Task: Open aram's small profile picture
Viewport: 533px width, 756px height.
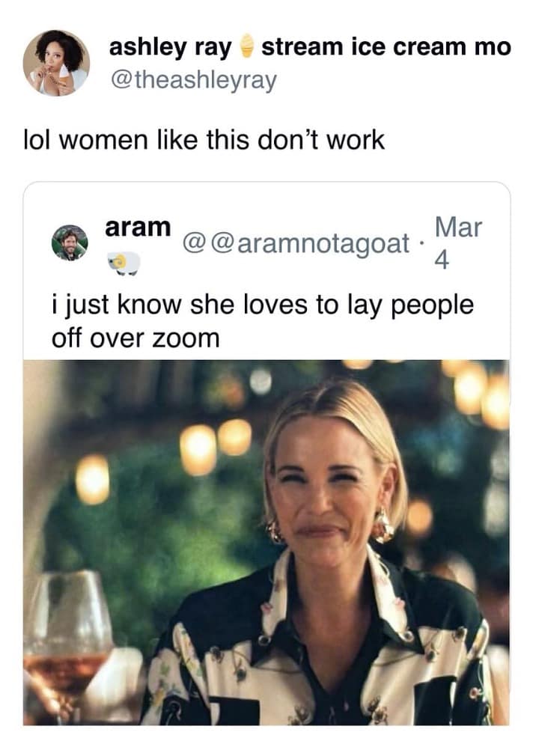Action: coord(70,243)
